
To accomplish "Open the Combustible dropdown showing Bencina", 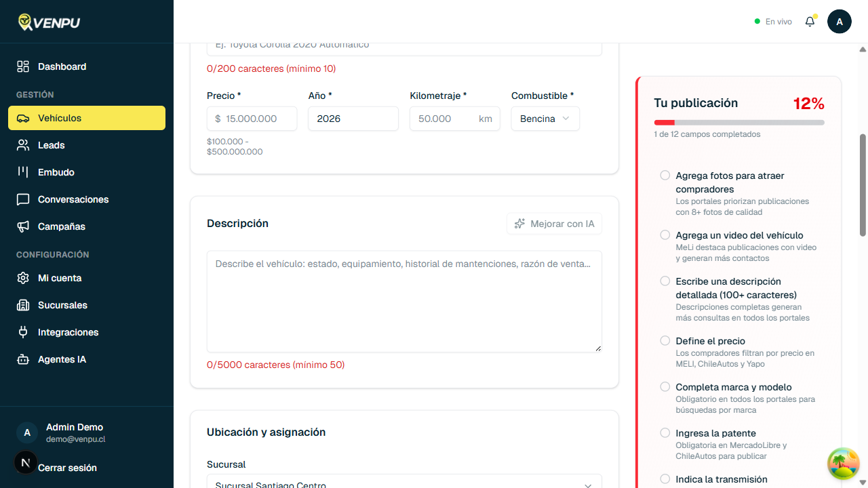I will [x=545, y=119].
